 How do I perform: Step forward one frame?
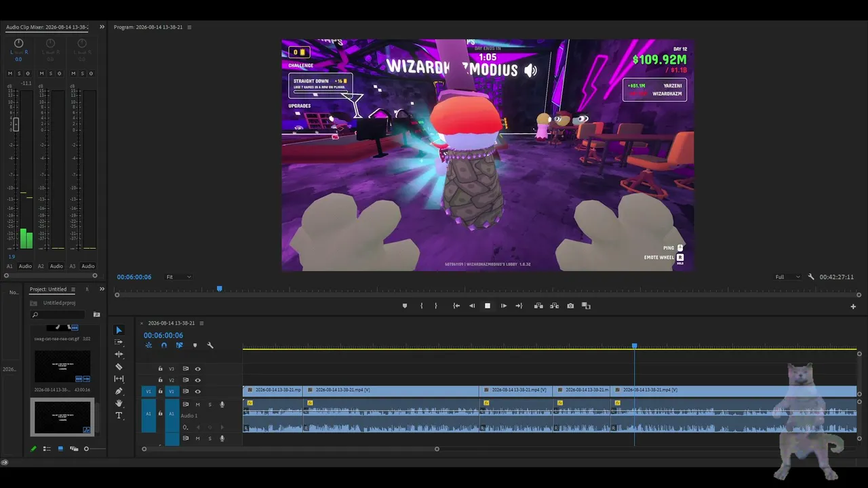[503, 306]
